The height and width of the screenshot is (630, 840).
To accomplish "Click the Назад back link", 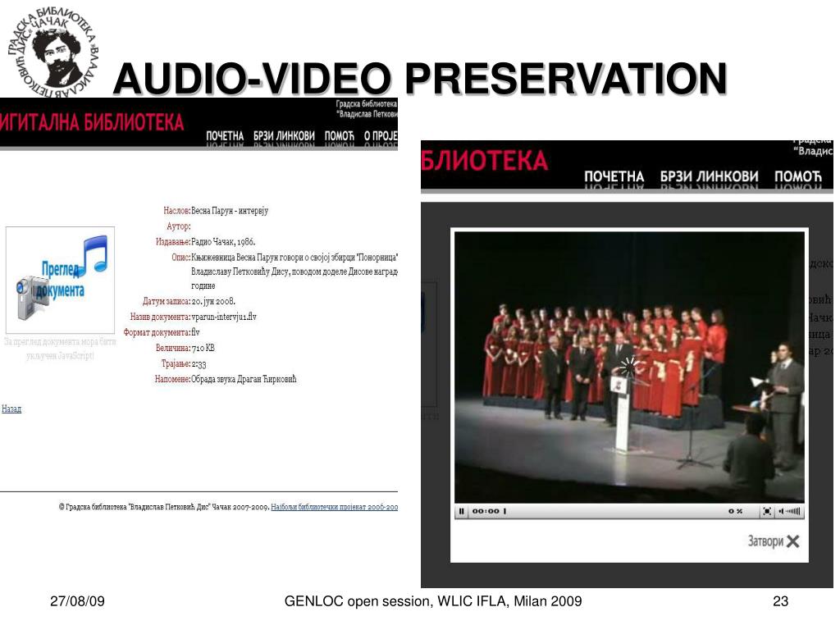I will tap(11, 409).
